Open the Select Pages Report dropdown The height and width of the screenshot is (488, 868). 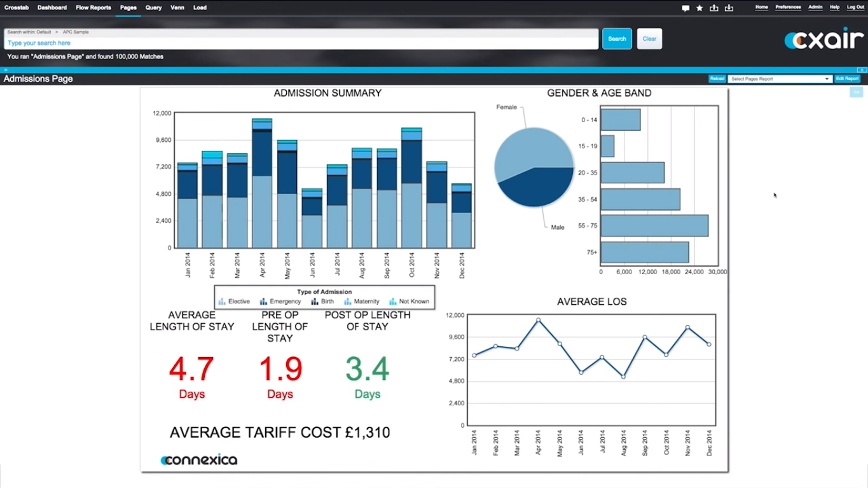tap(779, 78)
